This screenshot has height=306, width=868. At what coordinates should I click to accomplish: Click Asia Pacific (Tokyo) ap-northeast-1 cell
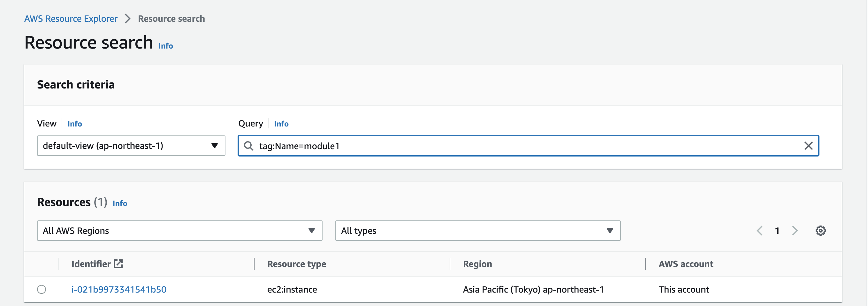[x=533, y=289]
